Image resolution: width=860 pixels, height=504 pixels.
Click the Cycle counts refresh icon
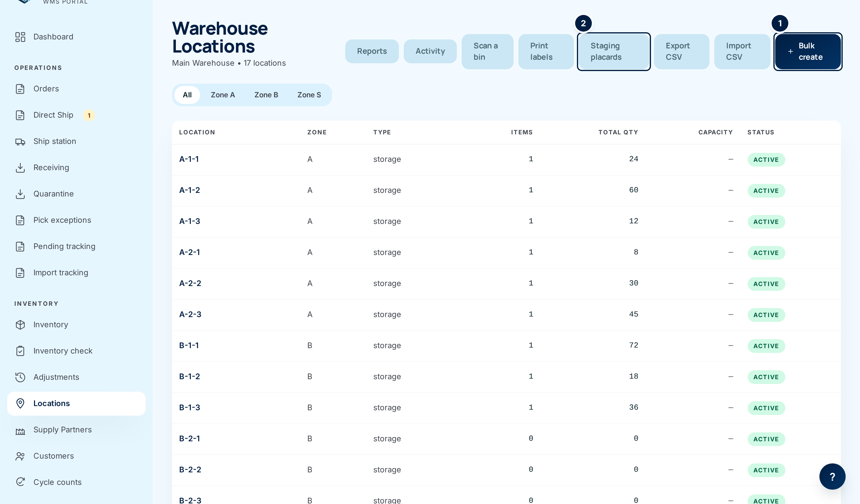pos(20,482)
